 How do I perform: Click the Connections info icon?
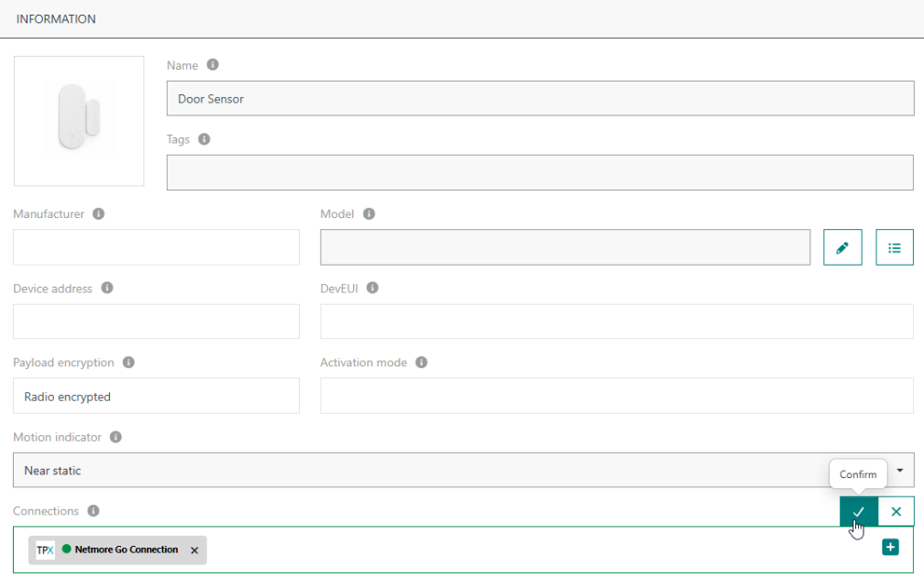coord(93,510)
